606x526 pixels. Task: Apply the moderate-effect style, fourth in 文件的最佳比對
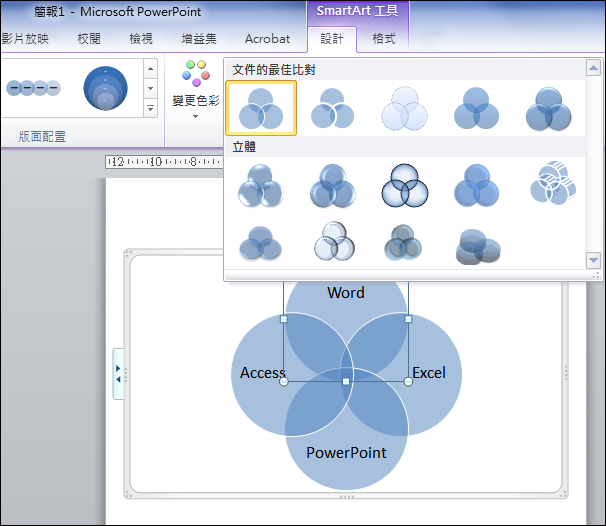[x=477, y=108]
